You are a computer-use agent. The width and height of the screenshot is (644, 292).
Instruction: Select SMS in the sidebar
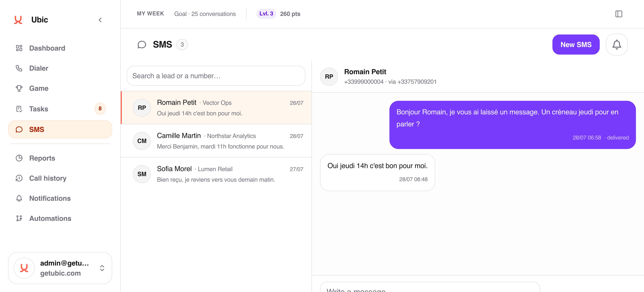(x=60, y=129)
